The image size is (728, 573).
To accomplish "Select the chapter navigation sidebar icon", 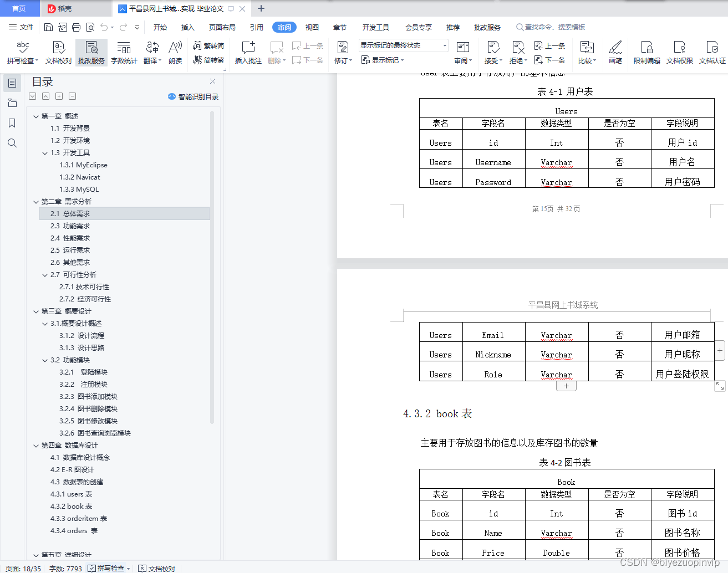I will click(12, 103).
